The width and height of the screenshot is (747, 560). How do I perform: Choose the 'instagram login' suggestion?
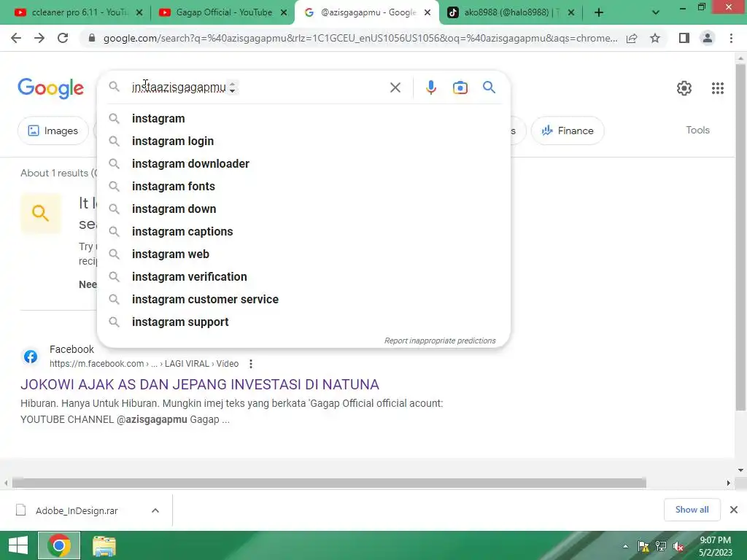304,141
